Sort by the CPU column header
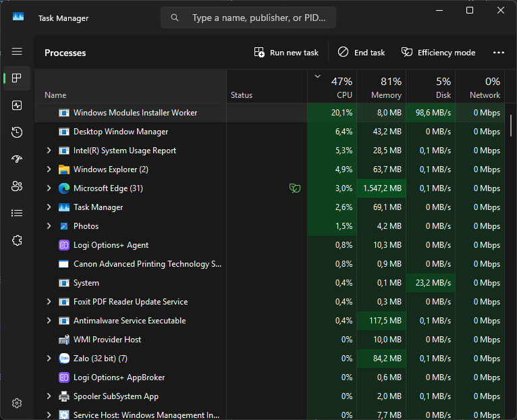Image resolution: width=517 pixels, height=420 pixels. click(332, 86)
